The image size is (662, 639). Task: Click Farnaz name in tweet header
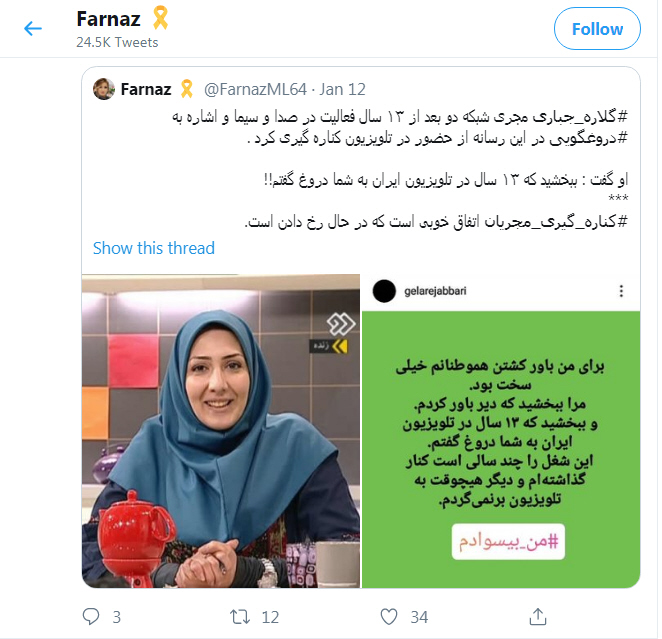coord(146,89)
